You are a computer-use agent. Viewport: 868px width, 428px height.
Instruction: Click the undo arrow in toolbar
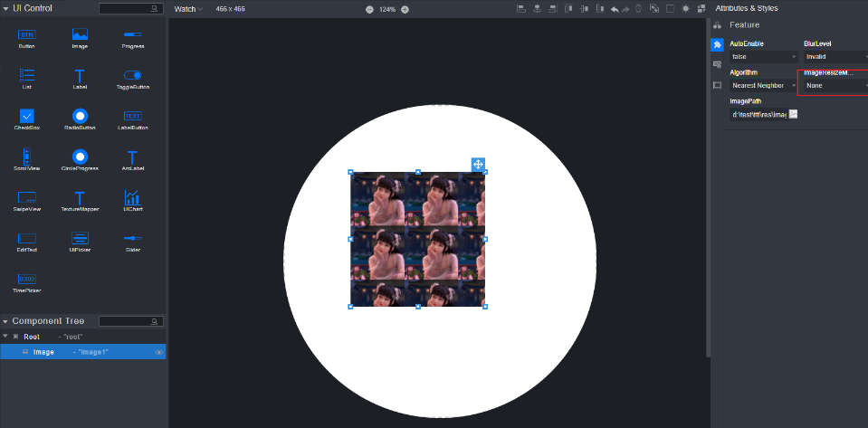pyautogui.click(x=615, y=8)
